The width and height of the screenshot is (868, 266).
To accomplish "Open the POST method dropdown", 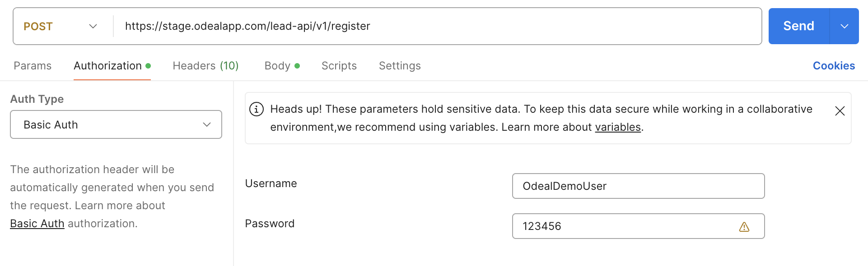I will (61, 26).
